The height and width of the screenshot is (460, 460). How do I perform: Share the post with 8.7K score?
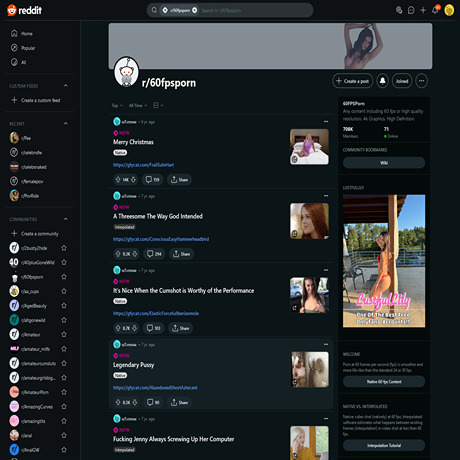pos(180,328)
